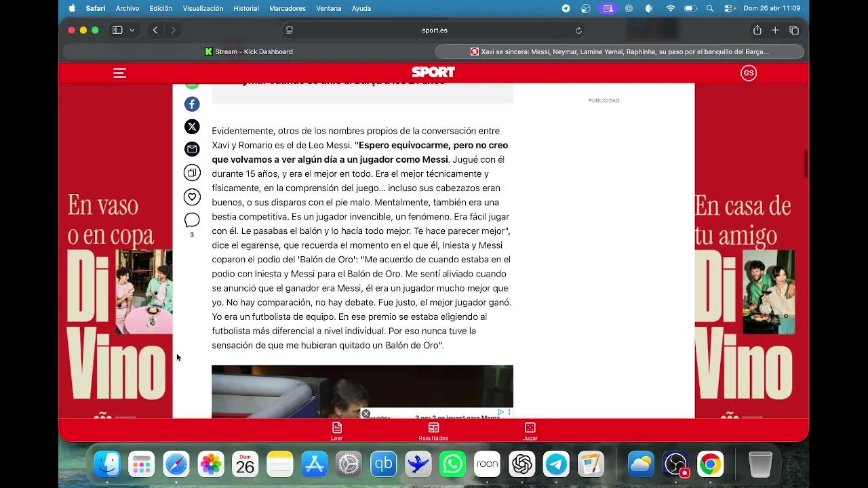Share article by email envelope icon
The height and width of the screenshot is (488, 868).
(x=192, y=149)
